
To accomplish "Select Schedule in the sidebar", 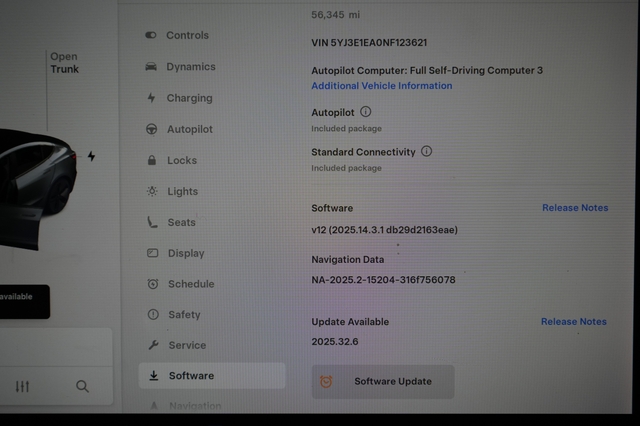I will point(180,284).
